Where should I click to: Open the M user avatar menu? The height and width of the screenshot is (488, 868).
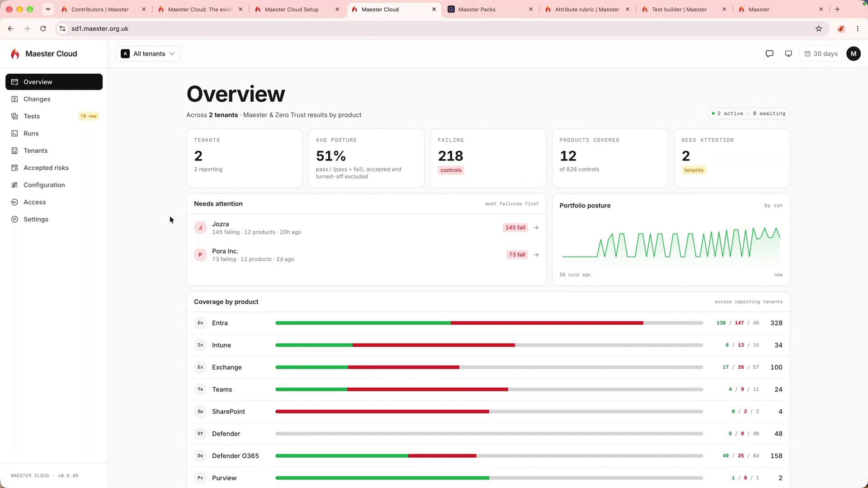pos(854,54)
